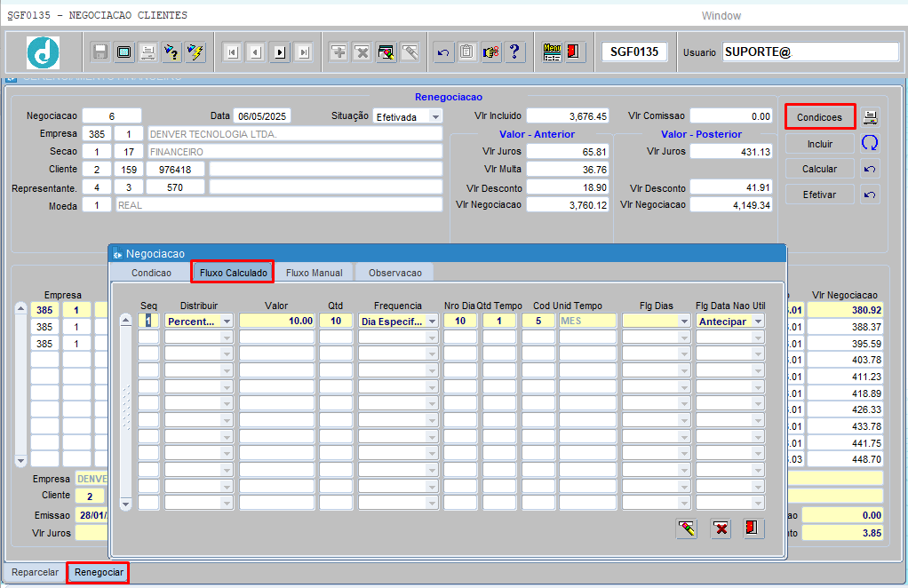Image resolution: width=908 pixels, height=588 pixels.
Task: Jump to last record arrow icon
Action: pyautogui.click(x=304, y=52)
